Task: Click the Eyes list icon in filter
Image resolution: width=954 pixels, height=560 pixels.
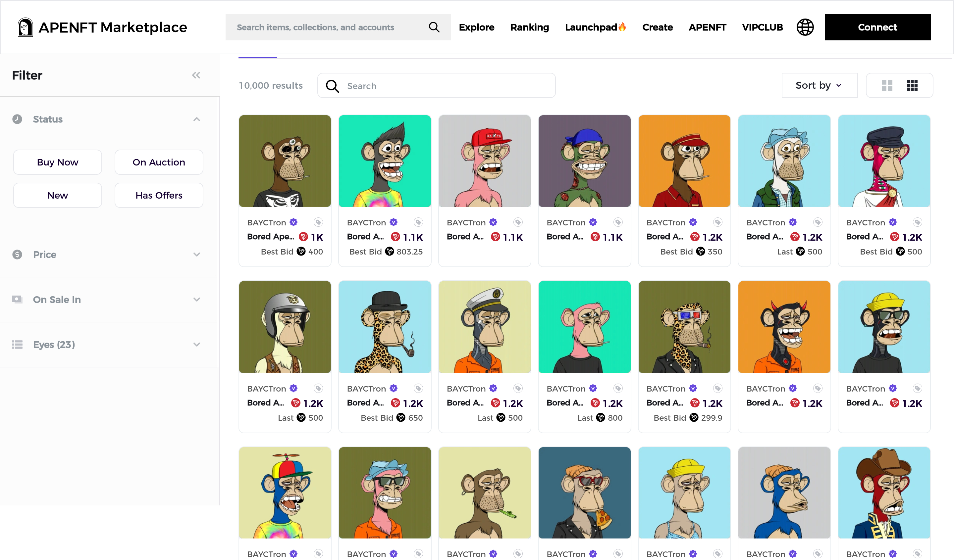Action: coord(17,345)
